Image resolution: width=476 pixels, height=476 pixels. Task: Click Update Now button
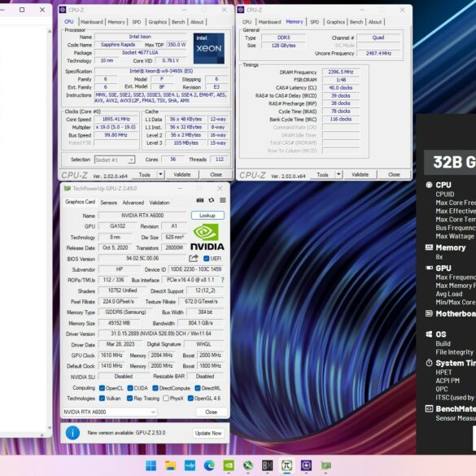pos(208,433)
